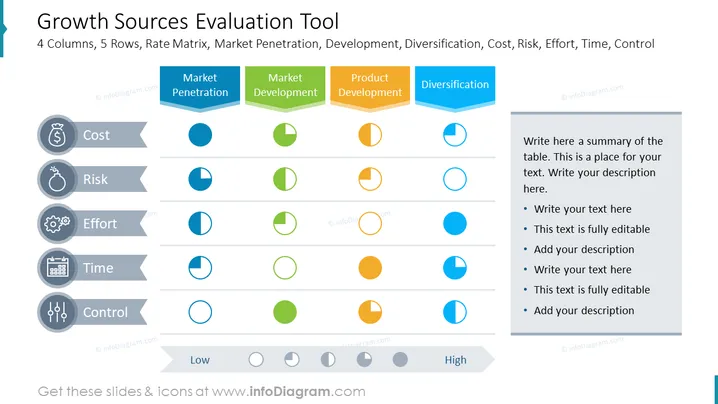This screenshot has width=718, height=404.
Task: Click the Time calendar icon
Action: tap(57, 268)
